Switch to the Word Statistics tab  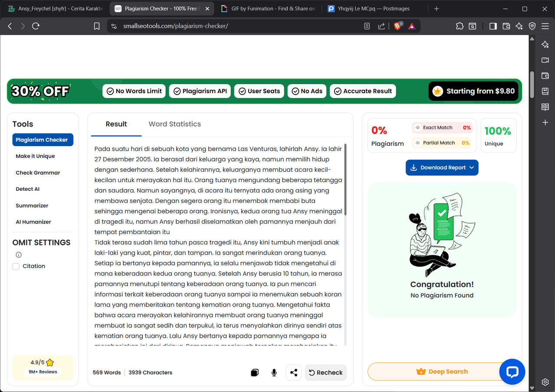174,124
